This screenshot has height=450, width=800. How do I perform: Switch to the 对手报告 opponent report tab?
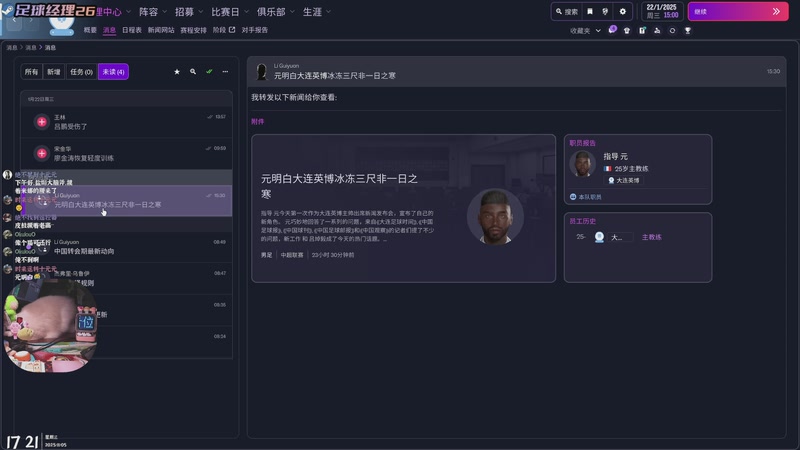255,30
